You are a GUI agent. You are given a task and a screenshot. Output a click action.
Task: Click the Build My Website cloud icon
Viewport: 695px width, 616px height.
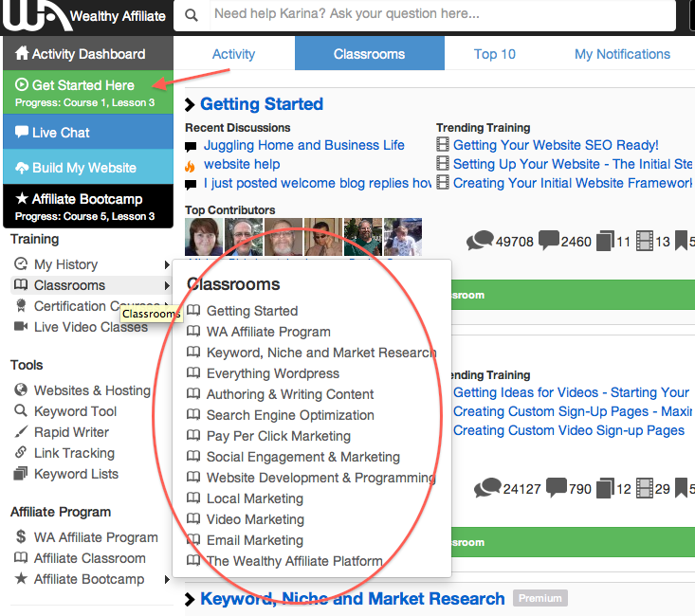coord(22,168)
